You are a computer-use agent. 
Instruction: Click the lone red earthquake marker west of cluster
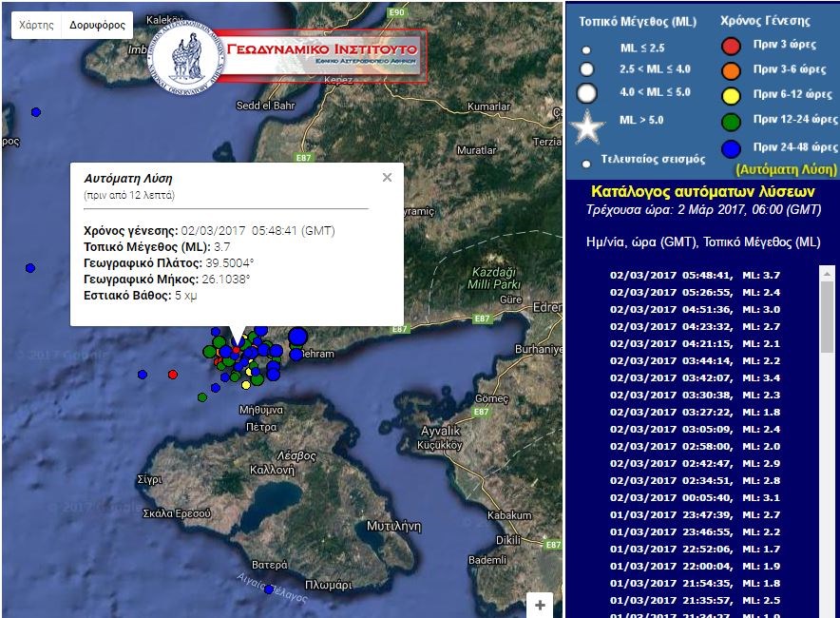173,375
